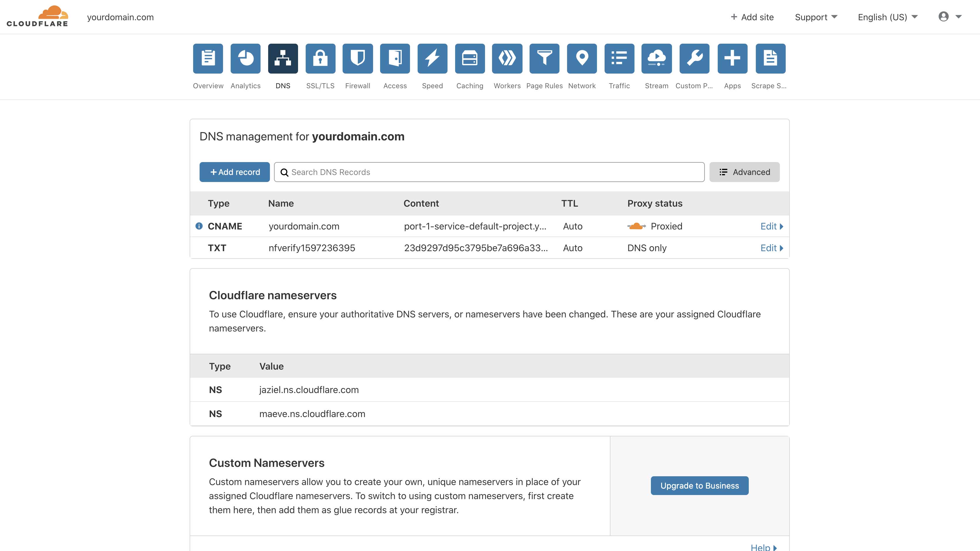Viewport: 980px width, 551px height.
Task: Open the Traffic list icon
Action: pos(619,59)
